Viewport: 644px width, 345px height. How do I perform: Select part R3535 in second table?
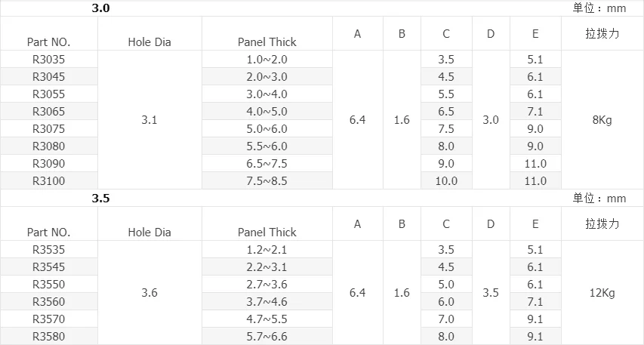coord(49,250)
